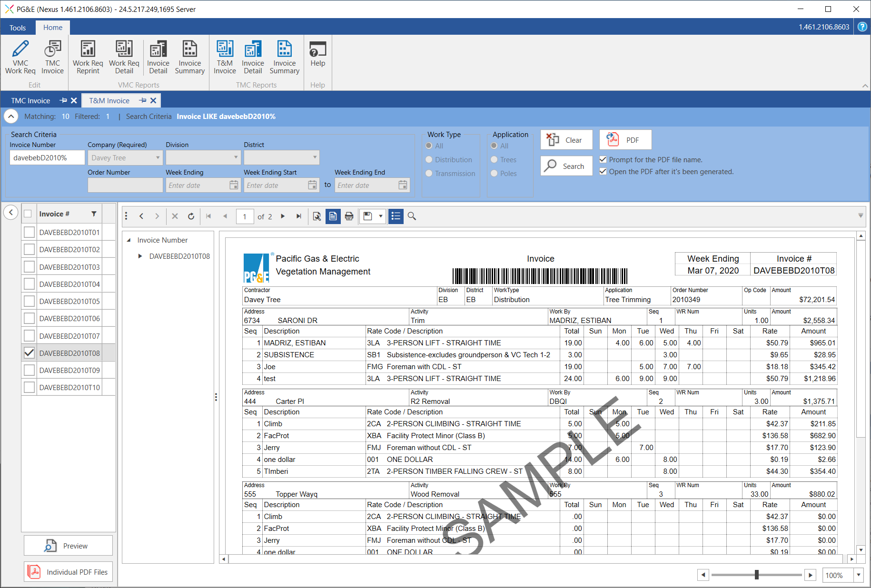Toggle the document map icon
This screenshot has height=588, width=871.
coord(396,216)
